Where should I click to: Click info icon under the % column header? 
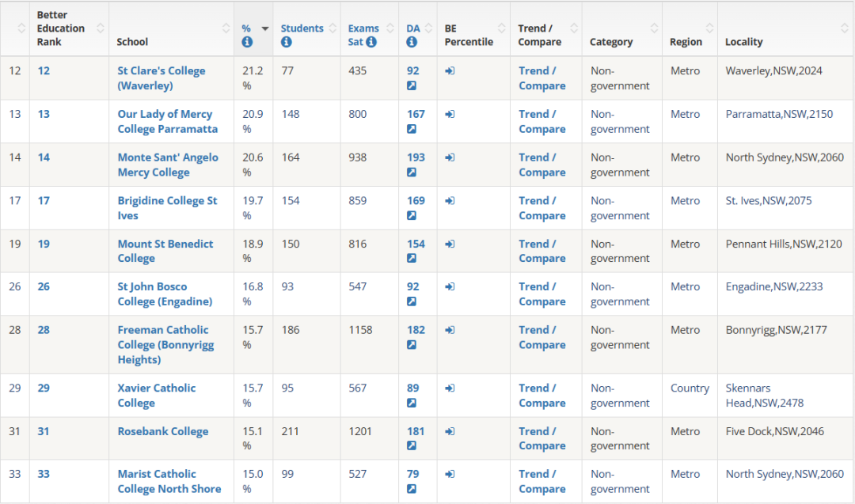pos(247,42)
